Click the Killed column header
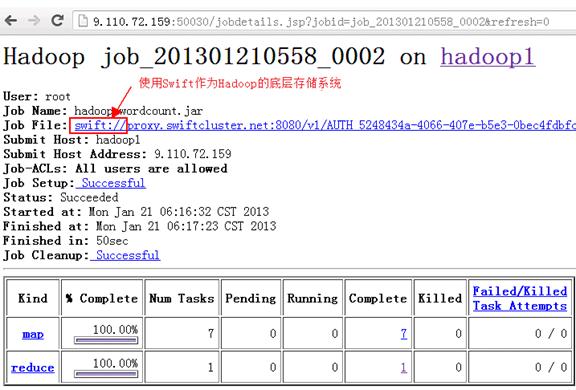Image resolution: width=576 pixels, height=390 pixels. [440, 298]
